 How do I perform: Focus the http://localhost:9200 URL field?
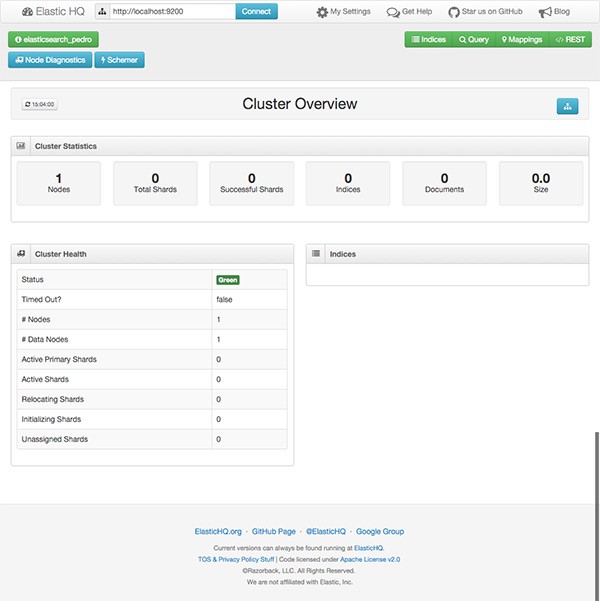click(173, 11)
